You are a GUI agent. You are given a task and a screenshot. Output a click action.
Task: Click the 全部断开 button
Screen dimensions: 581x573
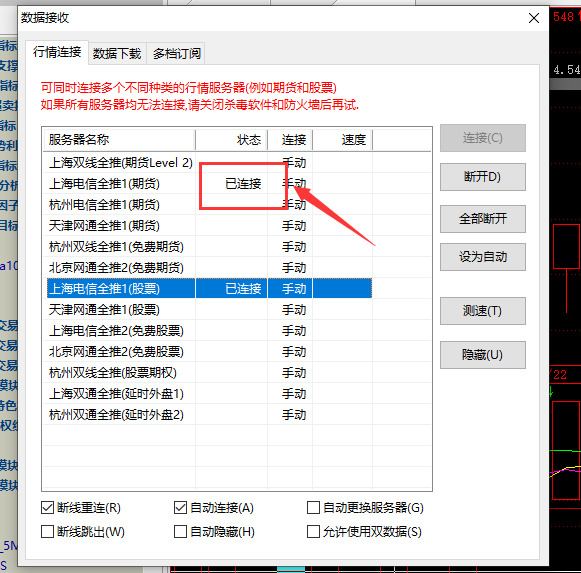pos(482,219)
